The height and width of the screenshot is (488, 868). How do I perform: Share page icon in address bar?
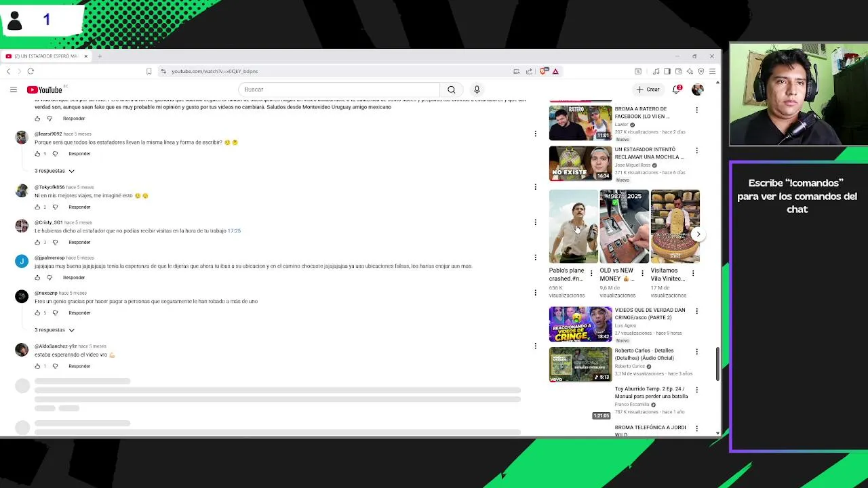(529, 71)
